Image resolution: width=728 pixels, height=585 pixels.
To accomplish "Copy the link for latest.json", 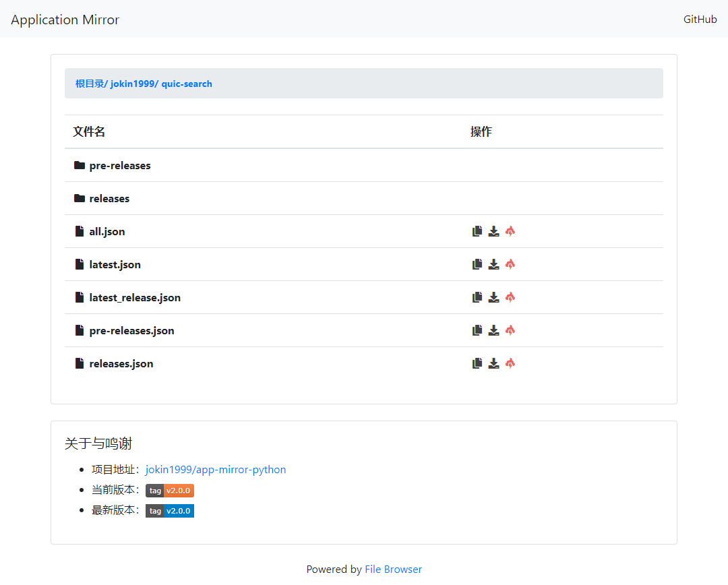I will click(x=477, y=264).
